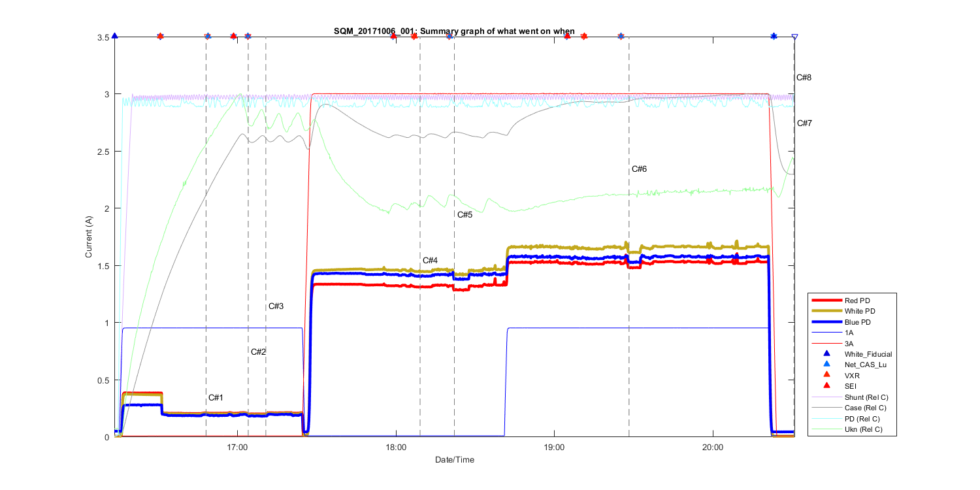Click the C#4 annotation label
This screenshot has width=980, height=490.
coord(430,261)
